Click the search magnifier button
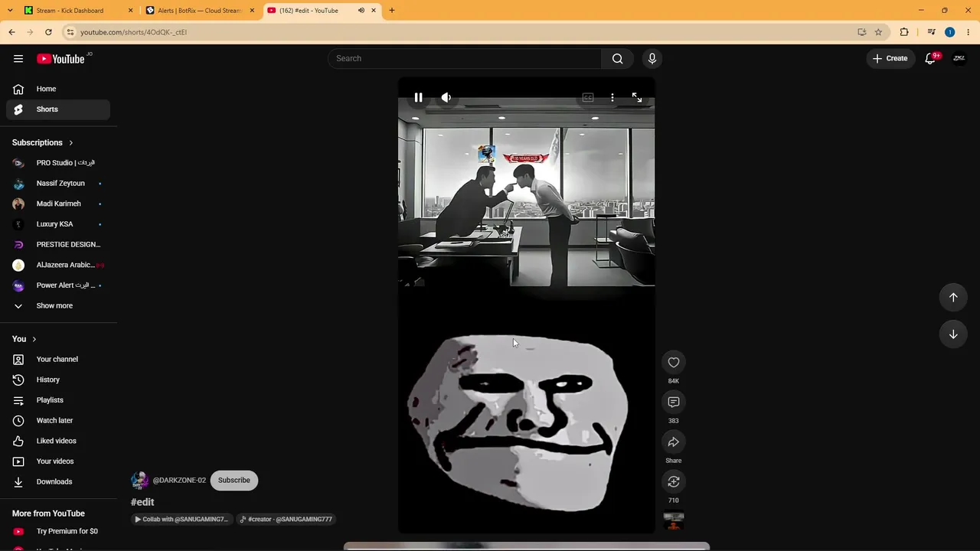This screenshot has width=980, height=551. point(617,59)
